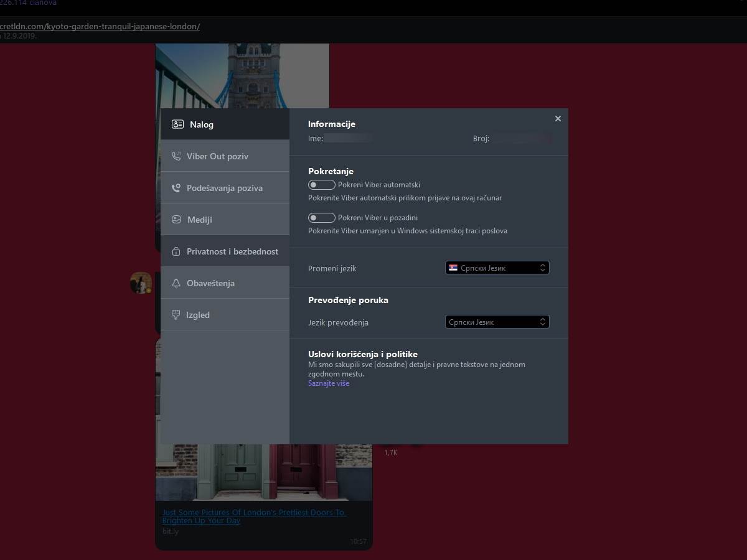The image size is (747, 560).
Task: Click the Podešavanja poziva handset icon
Action: (x=176, y=187)
